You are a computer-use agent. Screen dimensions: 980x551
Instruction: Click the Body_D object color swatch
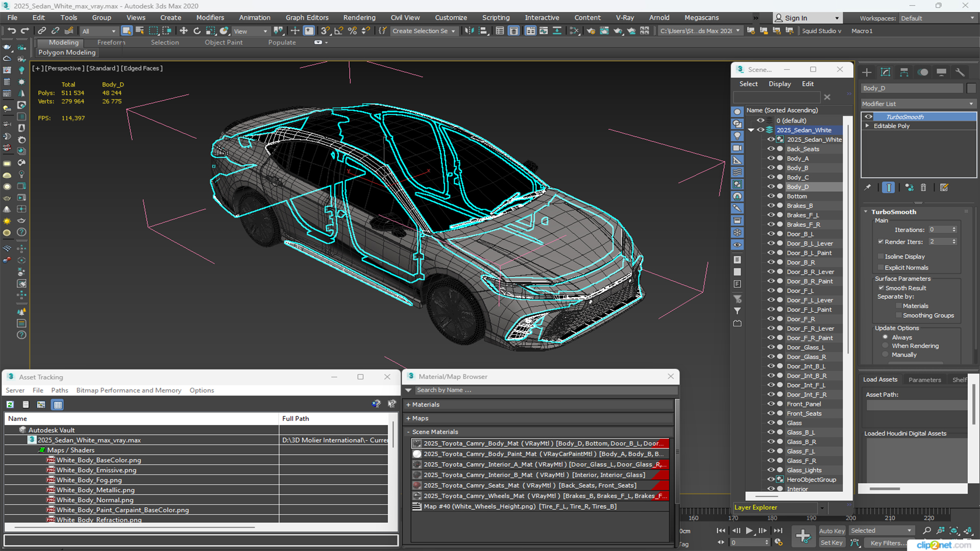click(x=971, y=88)
